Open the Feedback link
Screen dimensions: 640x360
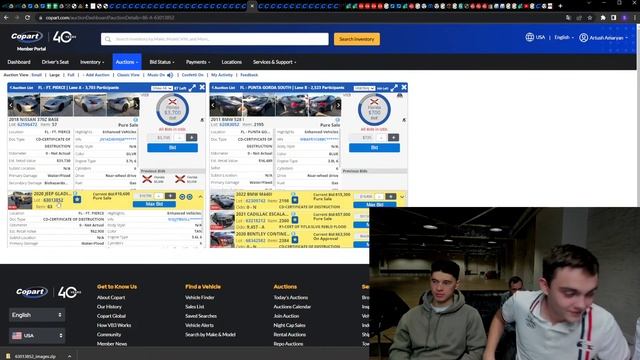click(x=249, y=75)
